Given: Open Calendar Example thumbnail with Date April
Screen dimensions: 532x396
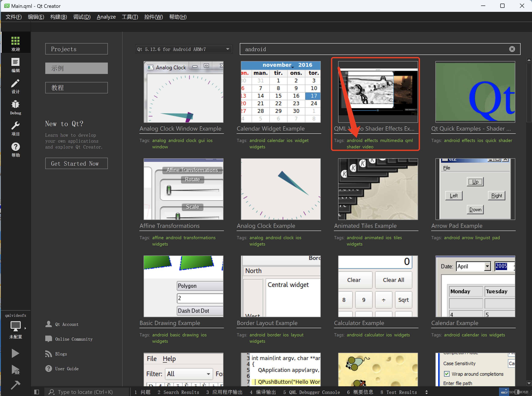Looking at the screenshot, I should click(x=475, y=286).
